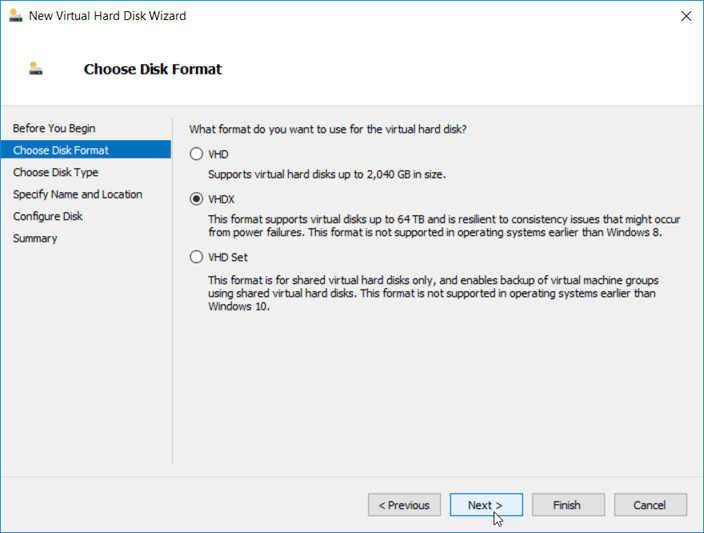
Task: Close the New Virtual Hard Disk Wizard window
Action: 686,16
